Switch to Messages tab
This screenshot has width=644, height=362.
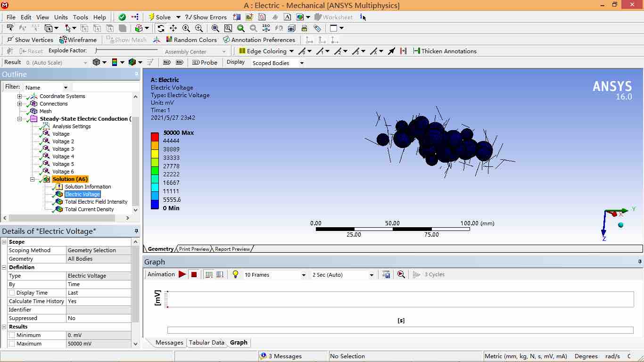point(169,343)
